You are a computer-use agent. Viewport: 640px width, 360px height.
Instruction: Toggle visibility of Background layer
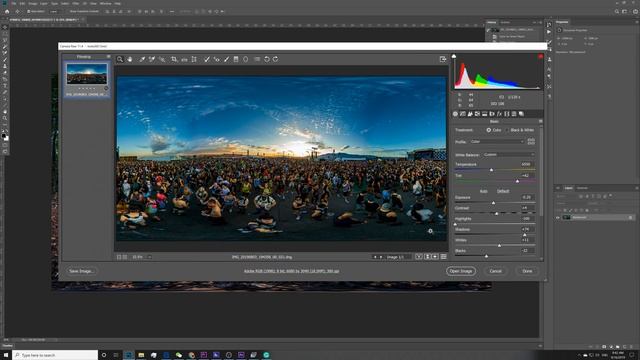point(558,218)
